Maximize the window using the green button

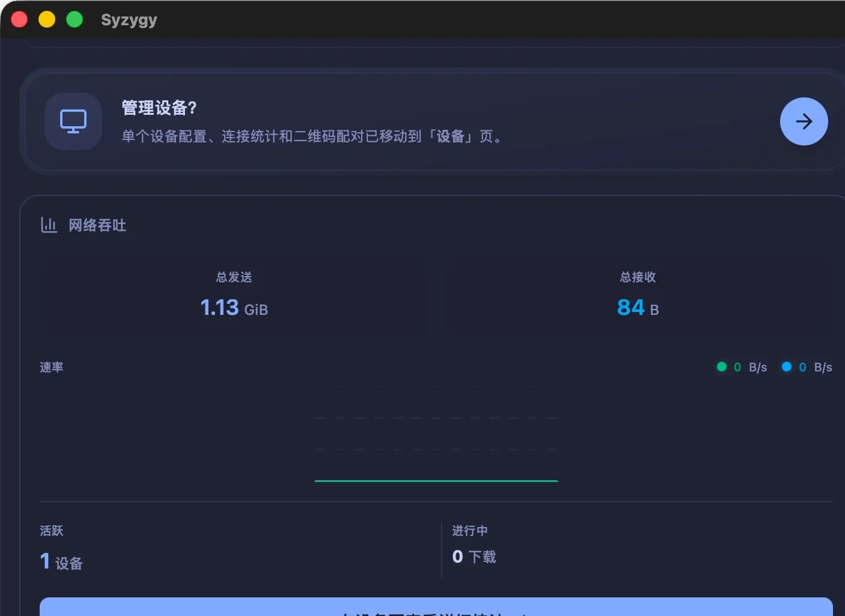click(x=75, y=20)
